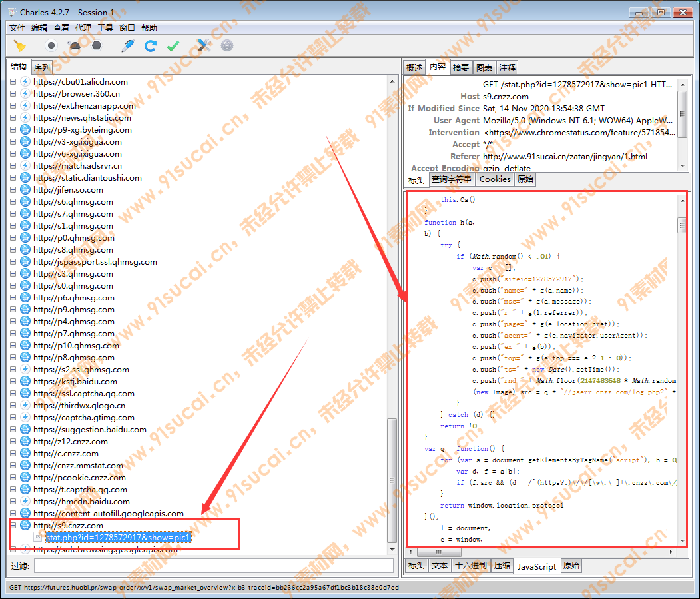This screenshot has width=700, height=599.
Task: Open the settings gear icon
Action: 227,45
